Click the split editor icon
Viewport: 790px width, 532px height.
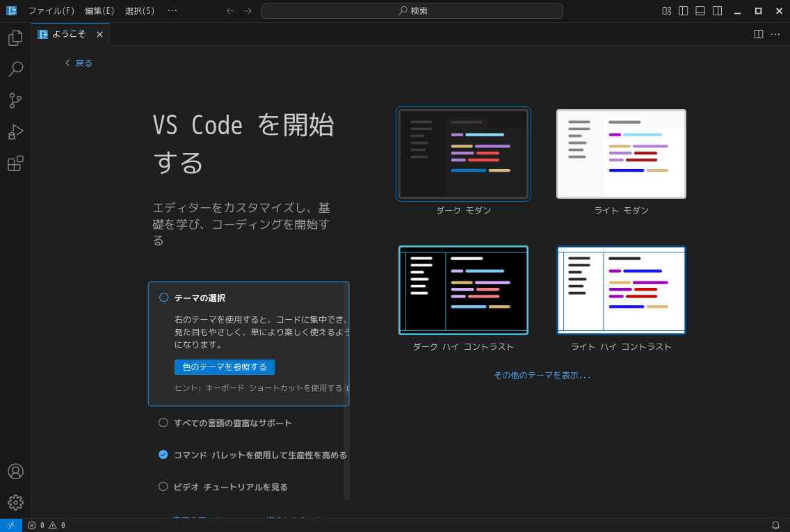pyautogui.click(x=759, y=34)
